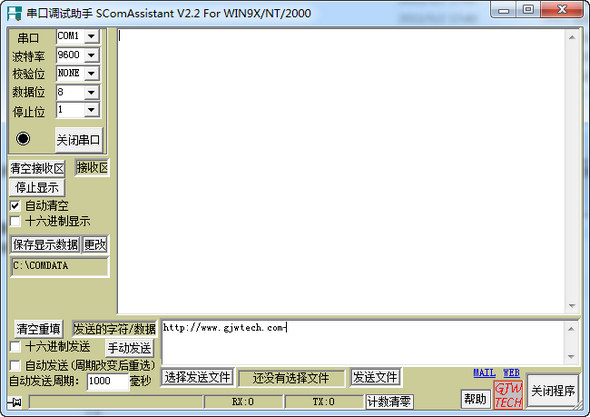Enable 十六进制发送 checkbox

coord(15,346)
